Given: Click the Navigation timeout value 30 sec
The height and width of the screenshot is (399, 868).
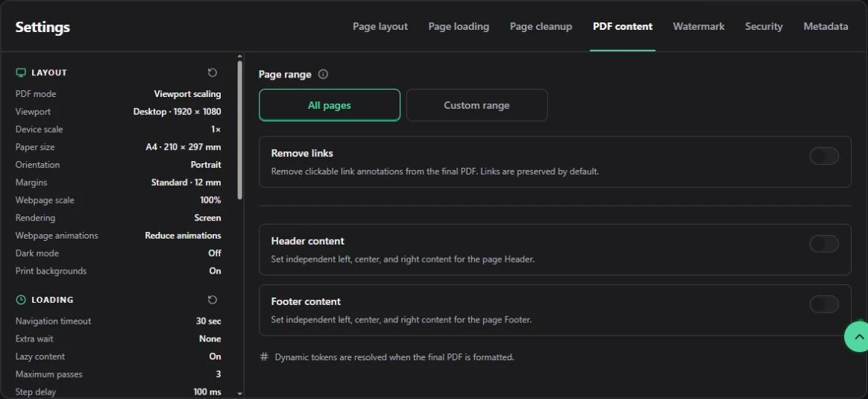Looking at the screenshot, I should click(x=209, y=321).
